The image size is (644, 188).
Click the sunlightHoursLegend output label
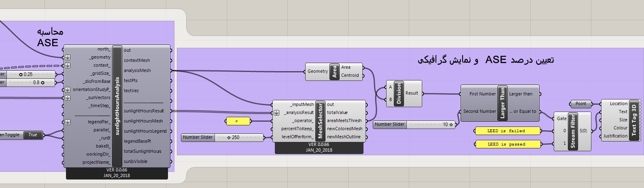click(x=145, y=131)
